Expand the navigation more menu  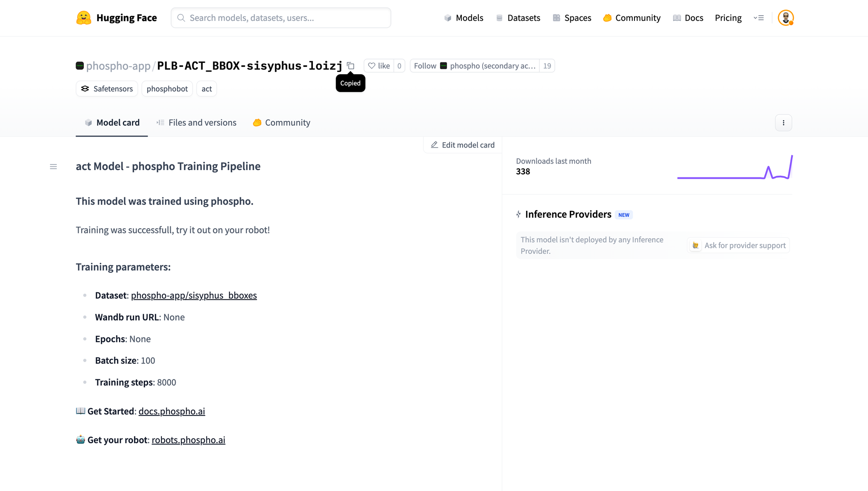tap(759, 18)
